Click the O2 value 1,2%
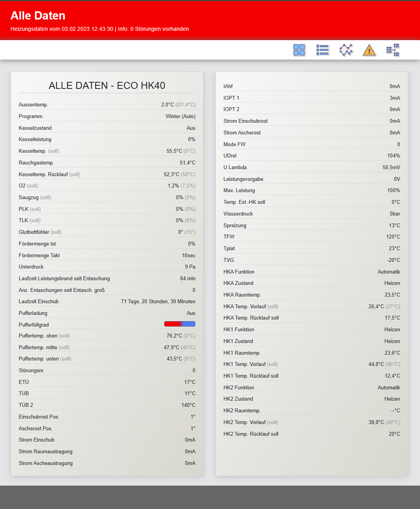 (x=174, y=186)
